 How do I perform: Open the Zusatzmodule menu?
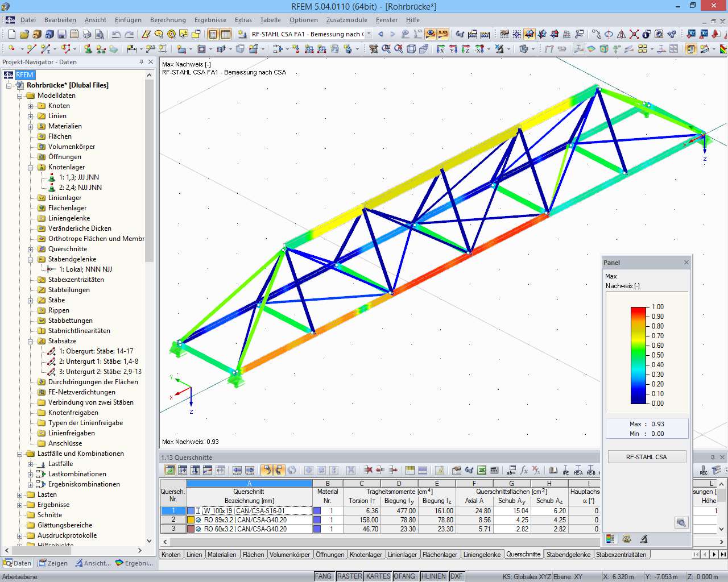click(x=347, y=20)
